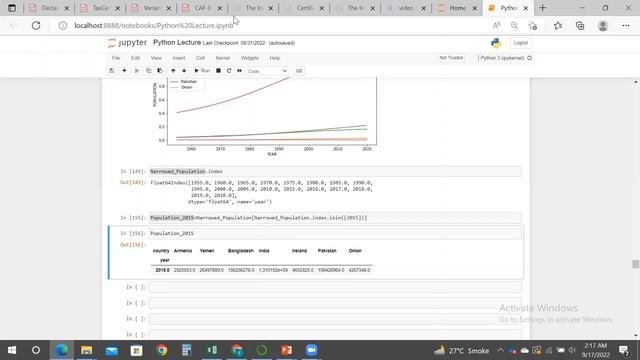Switch to the Home browser tab
640x360 pixels.
(457, 8)
